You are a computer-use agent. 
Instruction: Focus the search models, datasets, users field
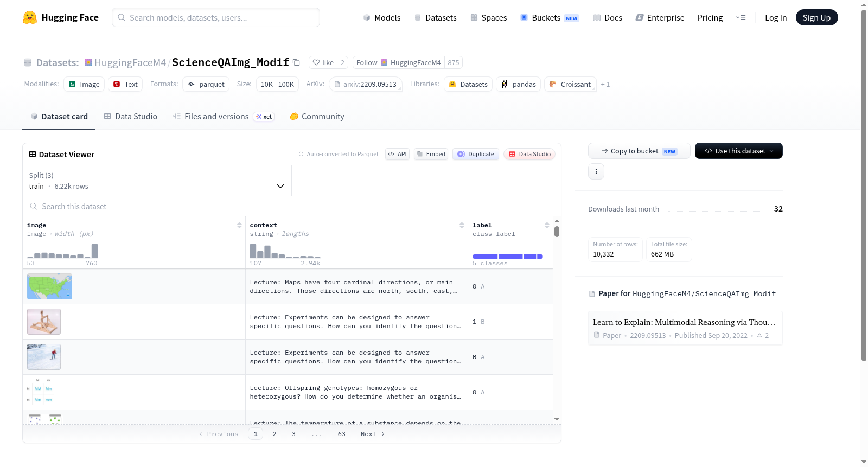pos(216,17)
